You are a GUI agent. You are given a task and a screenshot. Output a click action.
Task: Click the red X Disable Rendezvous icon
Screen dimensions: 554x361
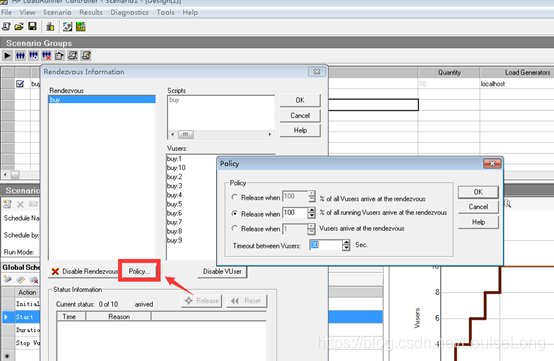pyautogui.click(x=55, y=271)
